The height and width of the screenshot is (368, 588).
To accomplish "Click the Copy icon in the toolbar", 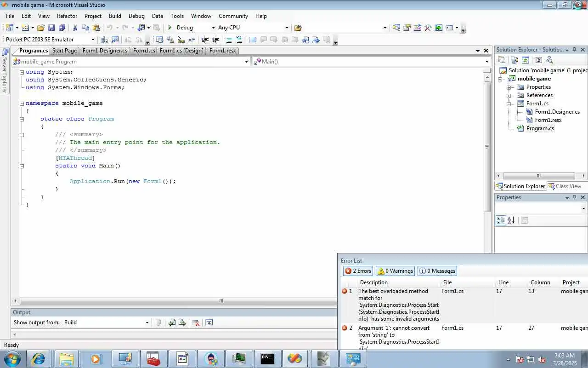I will click(x=85, y=28).
